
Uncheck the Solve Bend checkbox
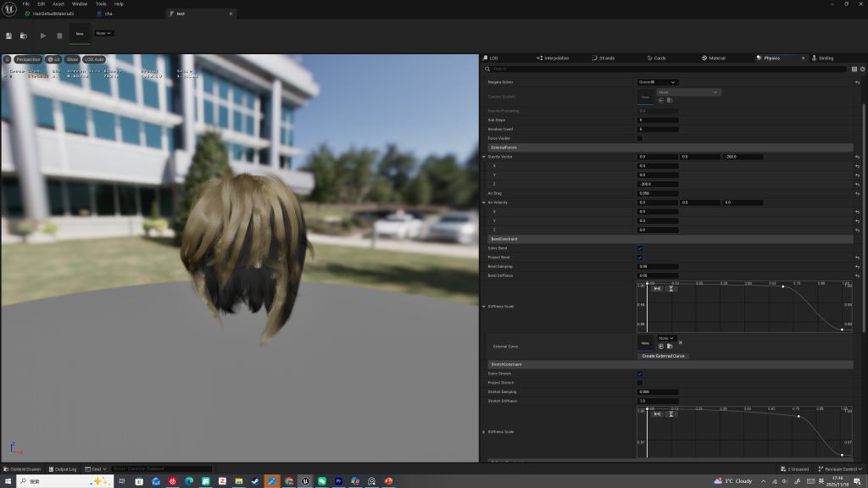pos(640,248)
